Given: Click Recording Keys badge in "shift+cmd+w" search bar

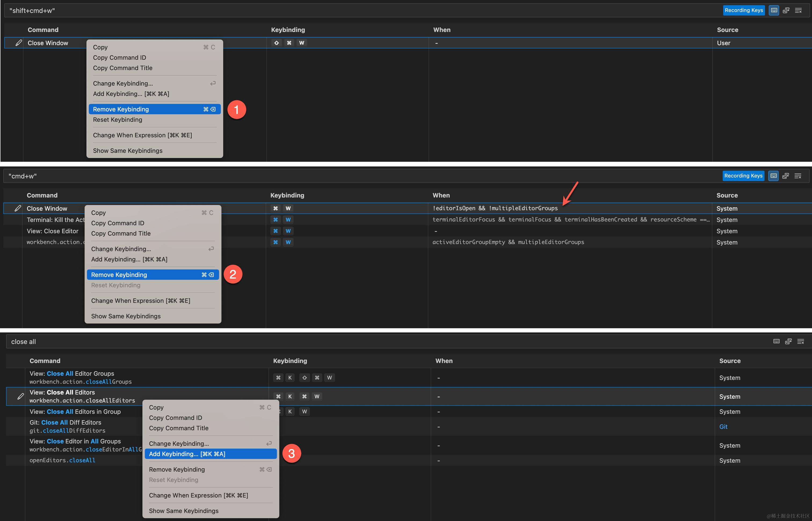Looking at the screenshot, I should (744, 10).
